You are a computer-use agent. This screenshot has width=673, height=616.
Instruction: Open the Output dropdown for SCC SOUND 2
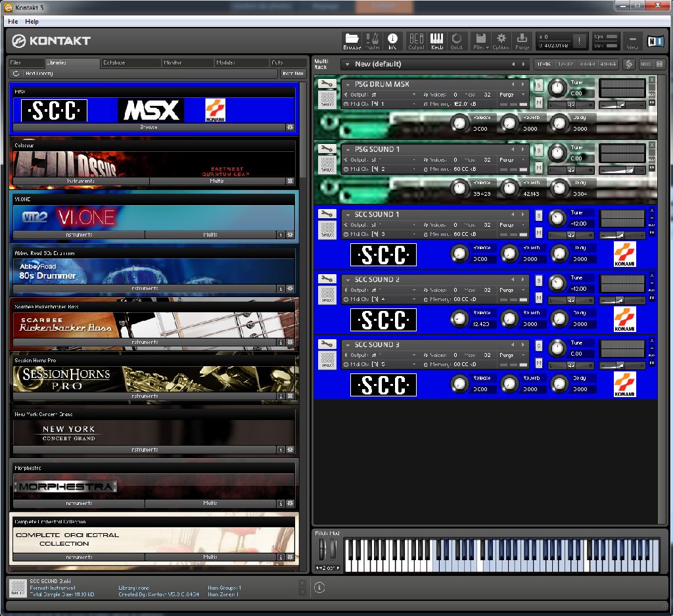(414, 290)
